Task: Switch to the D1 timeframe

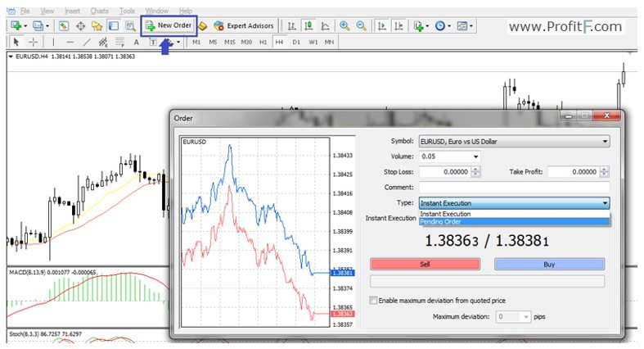Action: coord(296,41)
